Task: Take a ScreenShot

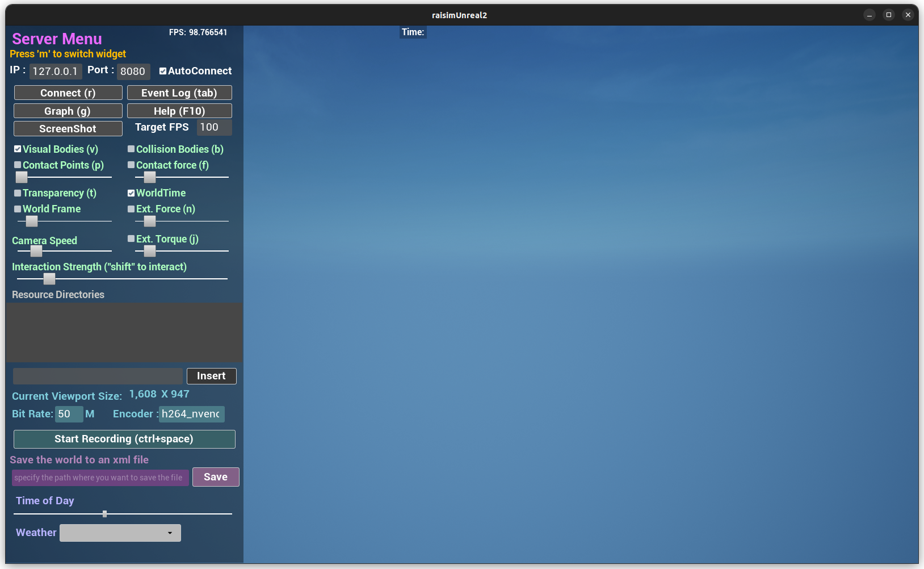Action: 68,129
